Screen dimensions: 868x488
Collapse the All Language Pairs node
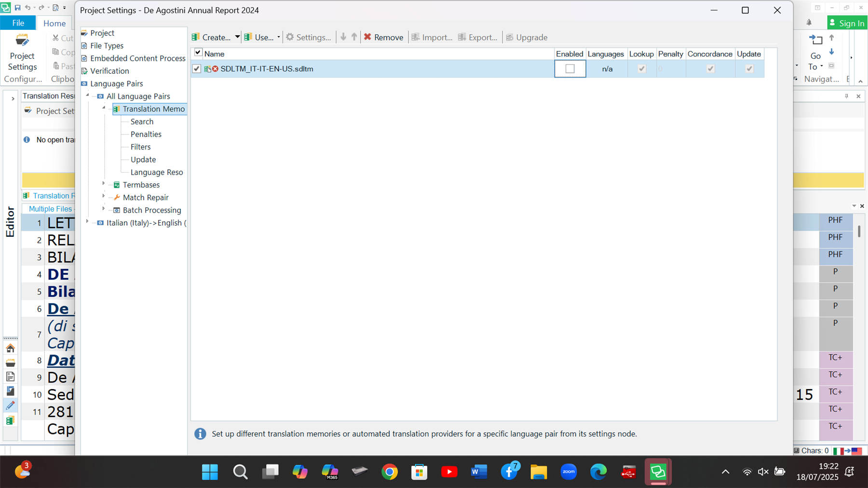[88, 95]
